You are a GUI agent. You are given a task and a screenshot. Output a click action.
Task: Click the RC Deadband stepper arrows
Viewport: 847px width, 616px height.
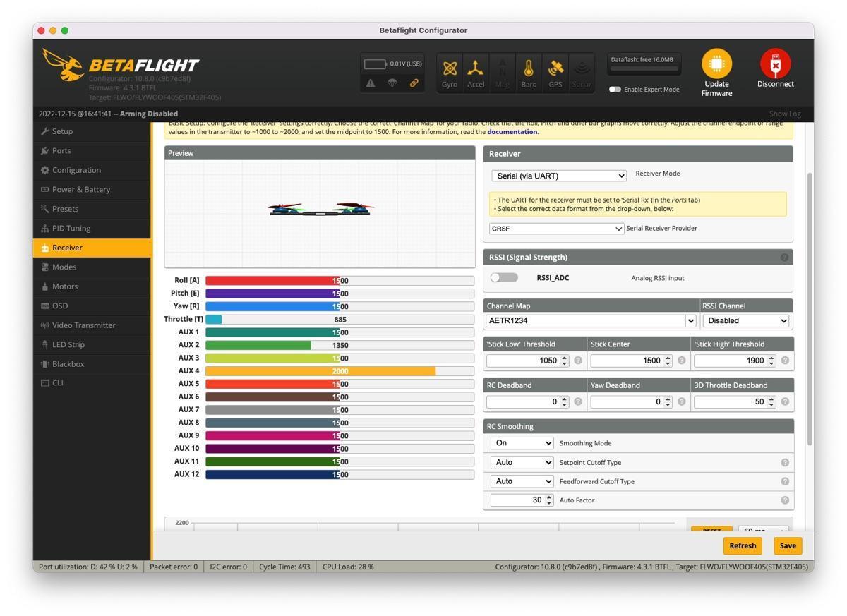(565, 401)
